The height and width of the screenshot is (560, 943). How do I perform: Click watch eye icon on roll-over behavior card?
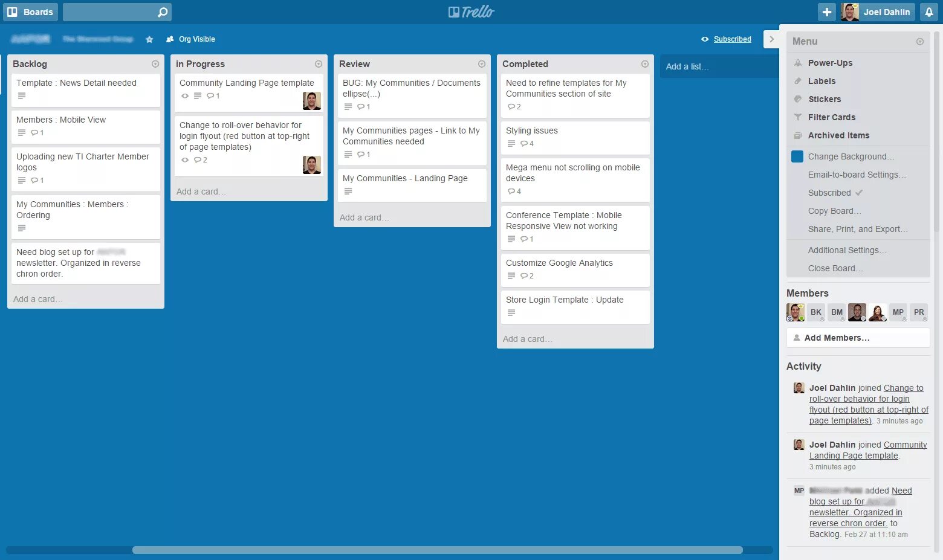[x=185, y=160]
